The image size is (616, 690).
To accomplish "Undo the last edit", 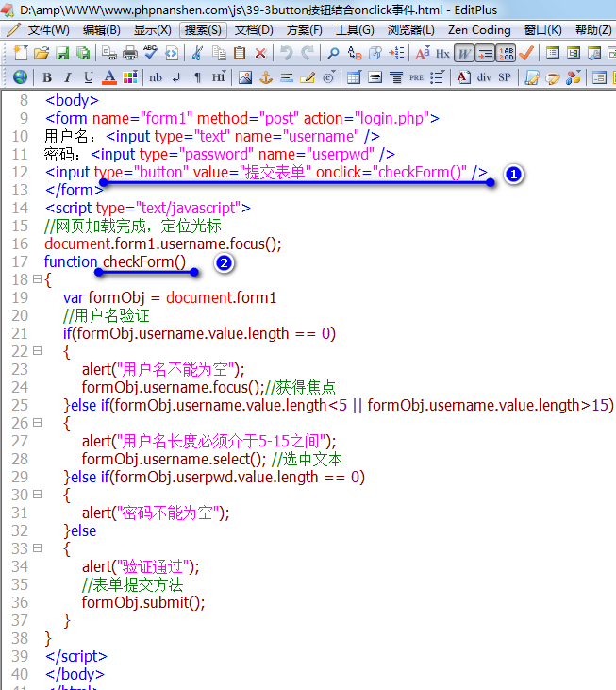I will coord(286,53).
